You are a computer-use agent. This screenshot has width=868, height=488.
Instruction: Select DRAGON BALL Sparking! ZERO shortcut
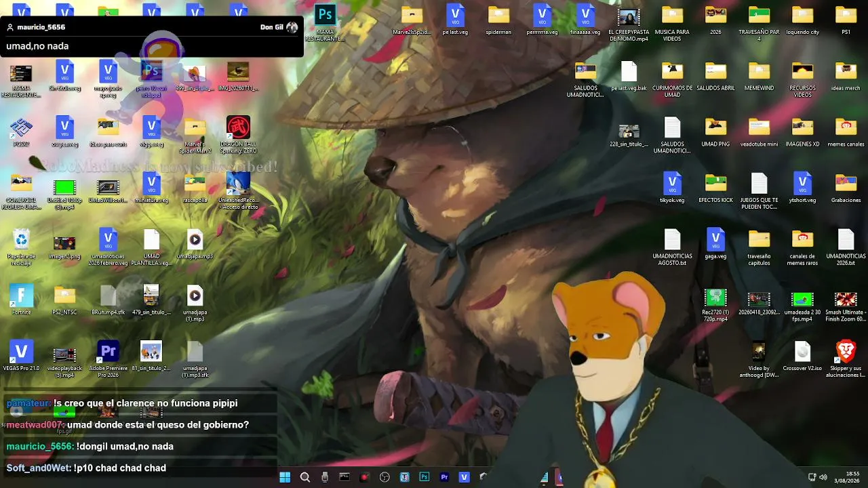(x=238, y=134)
